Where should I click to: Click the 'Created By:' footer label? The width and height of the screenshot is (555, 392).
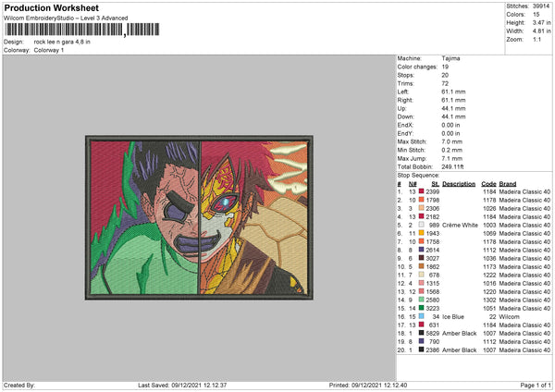click(19, 385)
